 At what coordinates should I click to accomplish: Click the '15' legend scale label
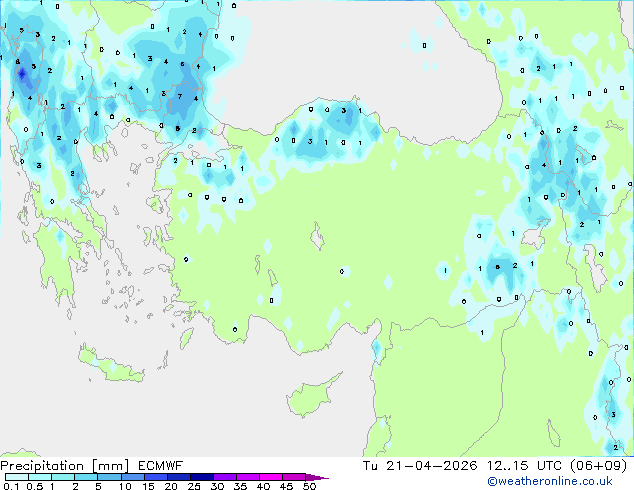148,486
